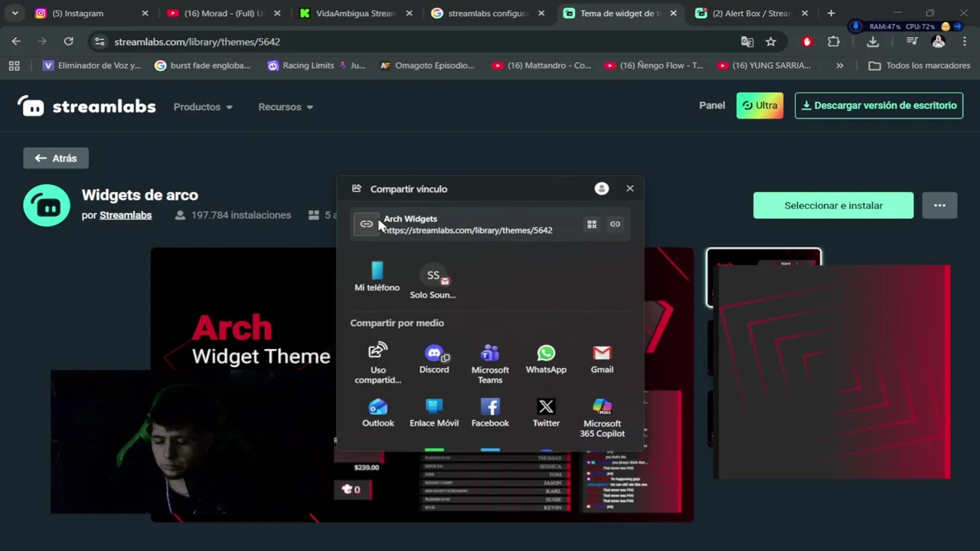Open a new browser tab
Viewport: 980px width, 551px height.
(x=831, y=13)
